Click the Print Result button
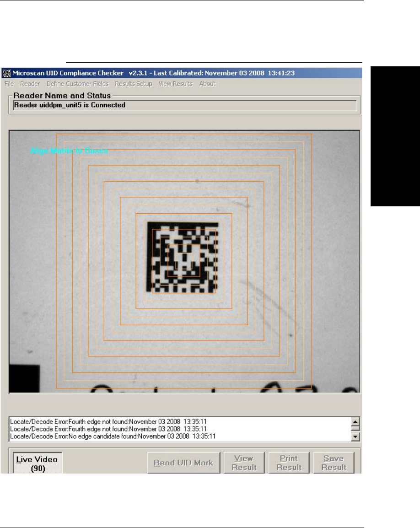420x528 pixels. click(x=289, y=463)
